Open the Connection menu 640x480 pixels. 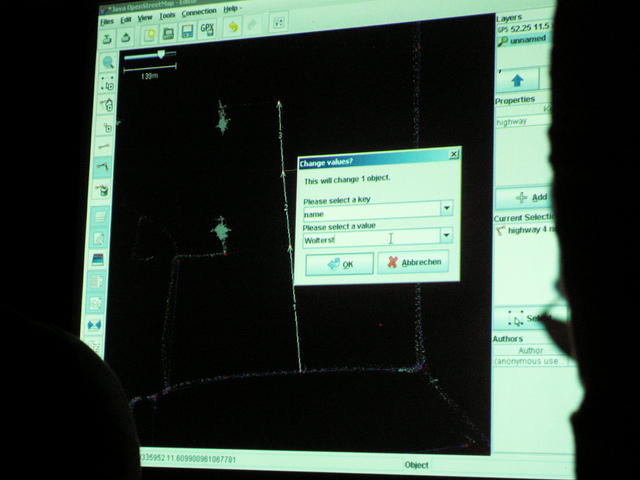[x=199, y=12]
